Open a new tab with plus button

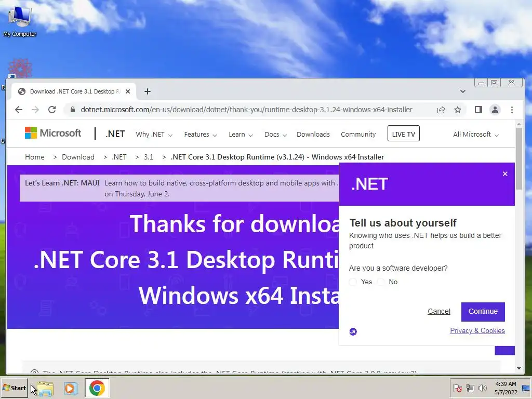coord(147,91)
